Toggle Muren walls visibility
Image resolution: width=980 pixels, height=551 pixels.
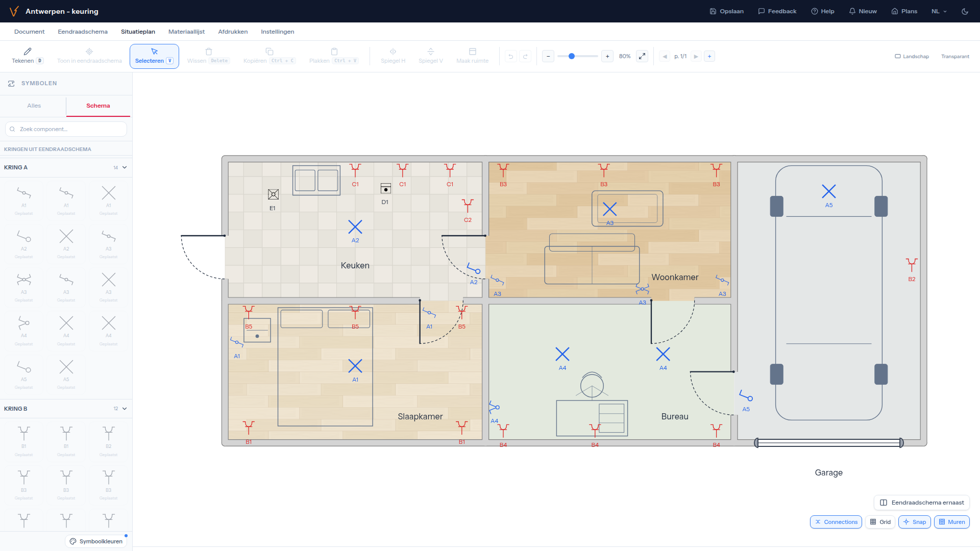(951, 522)
